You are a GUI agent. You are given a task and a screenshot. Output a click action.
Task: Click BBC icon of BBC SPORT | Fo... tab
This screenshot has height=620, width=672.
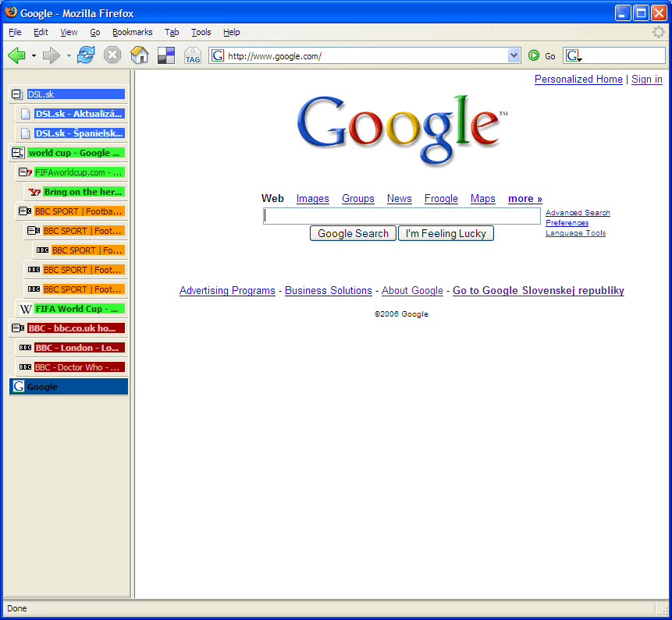pyautogui.click(x=42, y=250)
